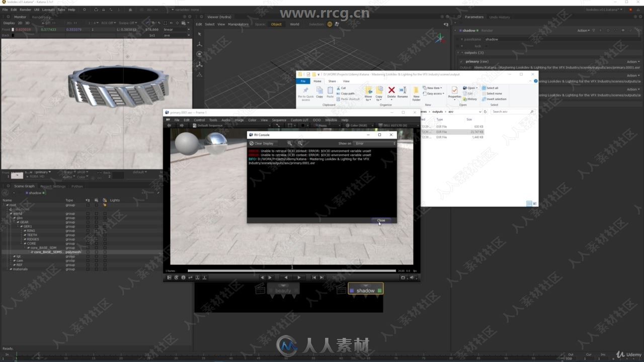
Task: Click RV back navigation arrow
Action: pos(169,125)
